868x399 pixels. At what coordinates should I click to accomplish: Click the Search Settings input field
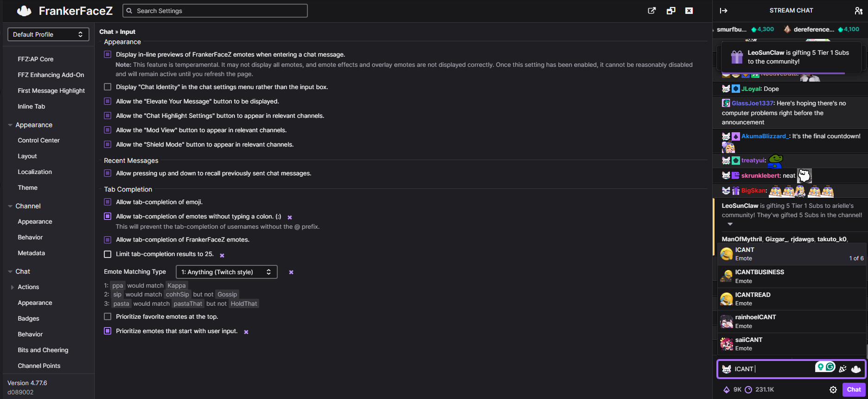215,11
